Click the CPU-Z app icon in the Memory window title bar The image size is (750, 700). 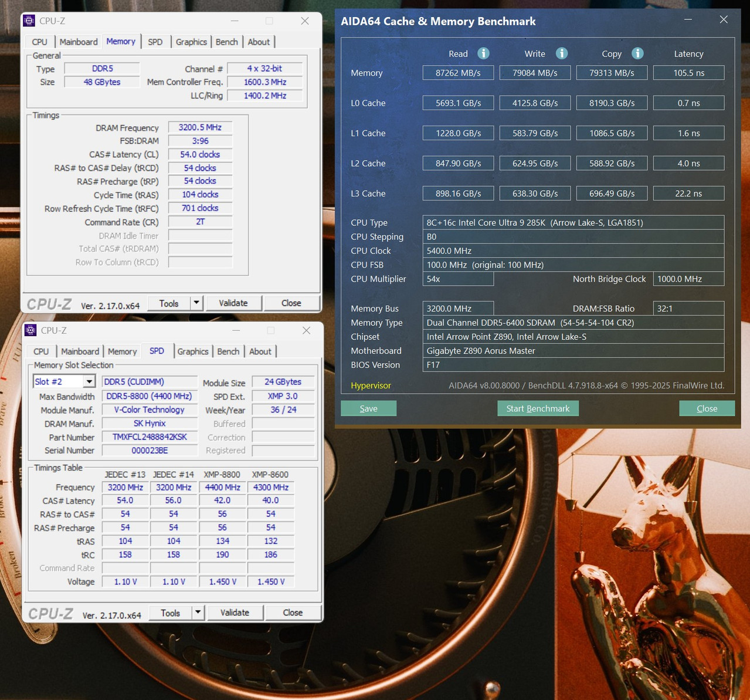click(x=29, y=21)
